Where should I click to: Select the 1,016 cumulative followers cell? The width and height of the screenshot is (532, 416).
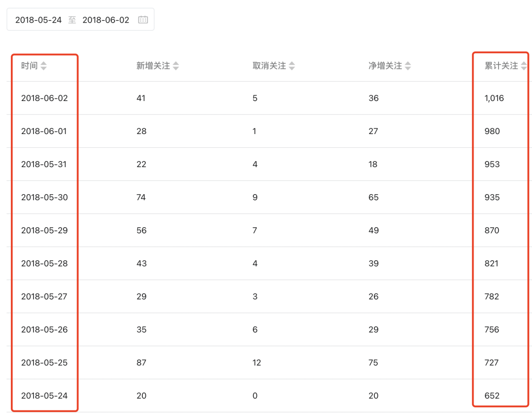click(x=494, y=99)
